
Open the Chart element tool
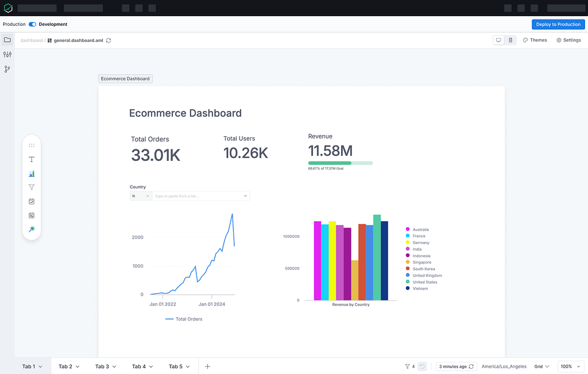32,173
